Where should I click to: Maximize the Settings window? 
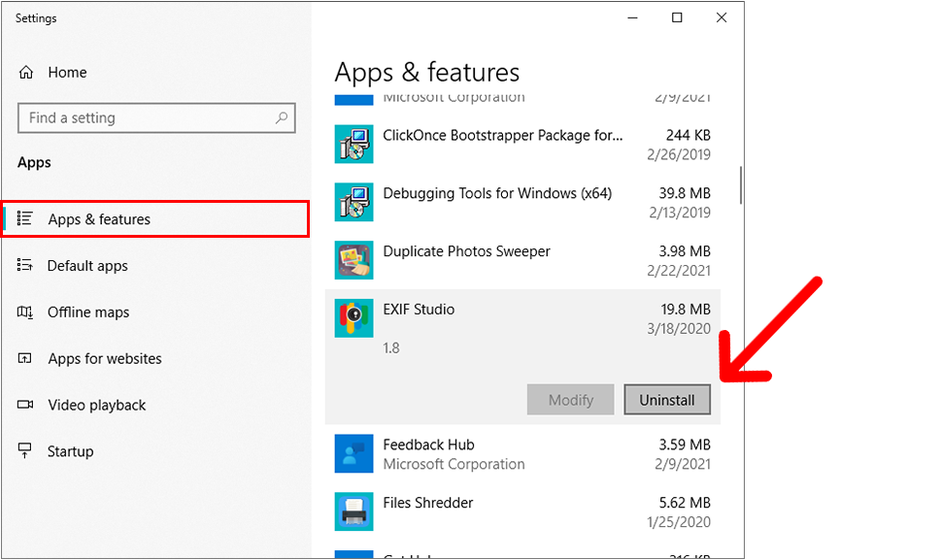tap(677, 18)
